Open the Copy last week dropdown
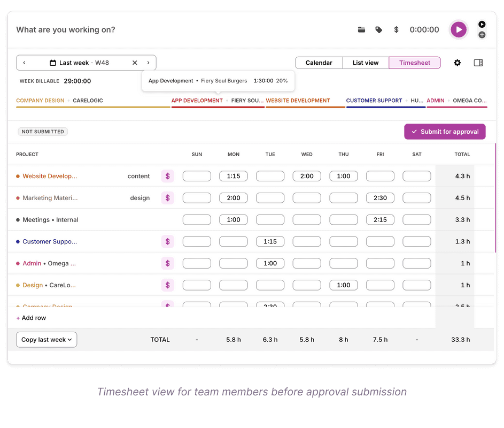 46,339
